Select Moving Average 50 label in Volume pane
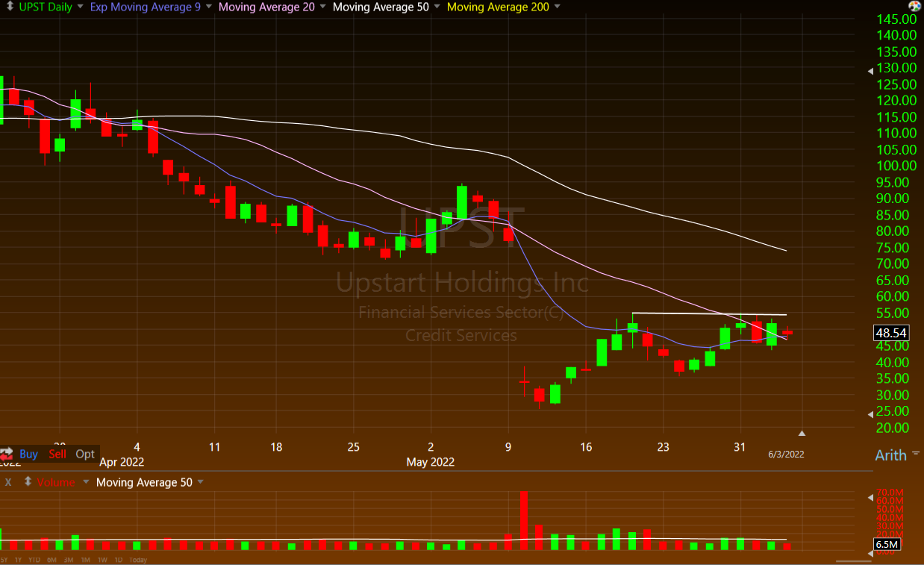The height and width of the screenshot is (565, 924). 144,482
